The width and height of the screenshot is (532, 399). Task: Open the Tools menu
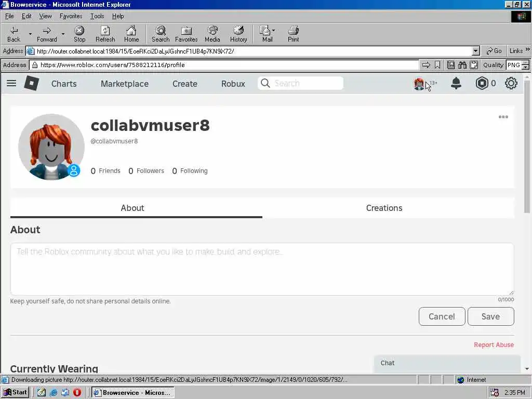[97, 16]
